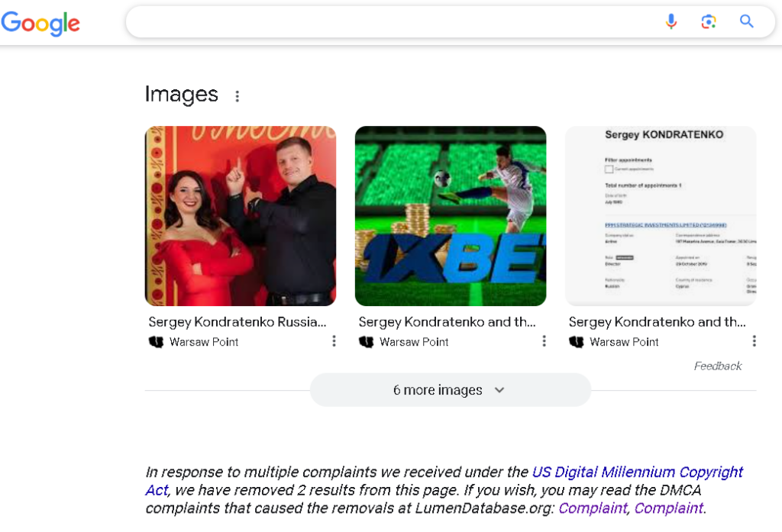
Task: Open options menu for Kondratenko document result
Action: [754, 341]
